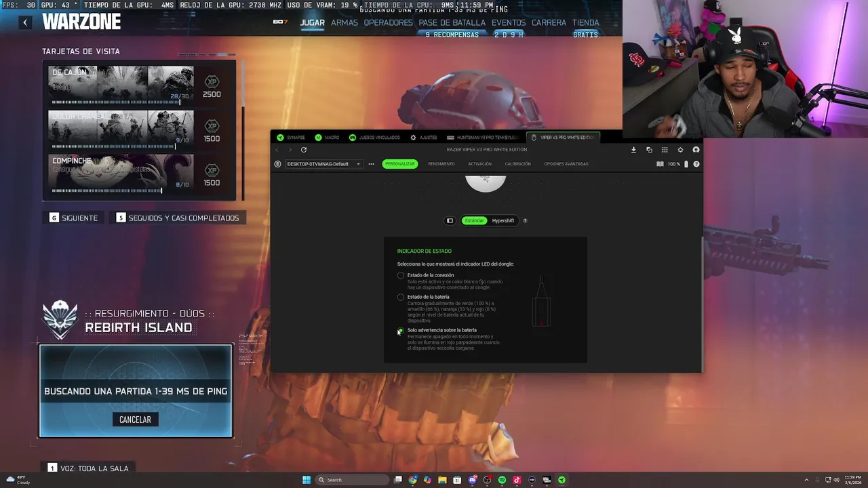The height and width of the screenshot is (488, 868).
Task: Open Warzone Pase de Batalla menu
Action: click(452, 22)
